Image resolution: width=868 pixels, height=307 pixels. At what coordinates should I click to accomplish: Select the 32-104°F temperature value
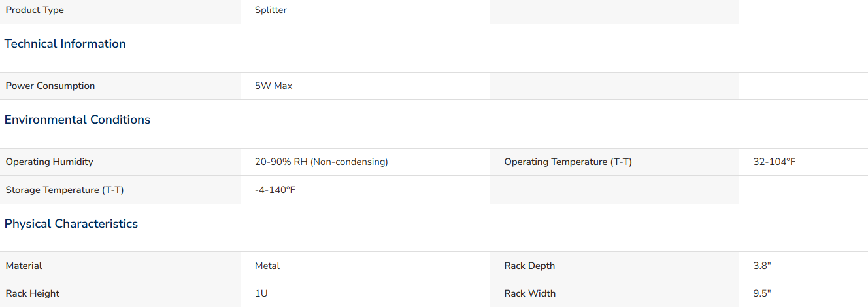click(x=775, y=162)
